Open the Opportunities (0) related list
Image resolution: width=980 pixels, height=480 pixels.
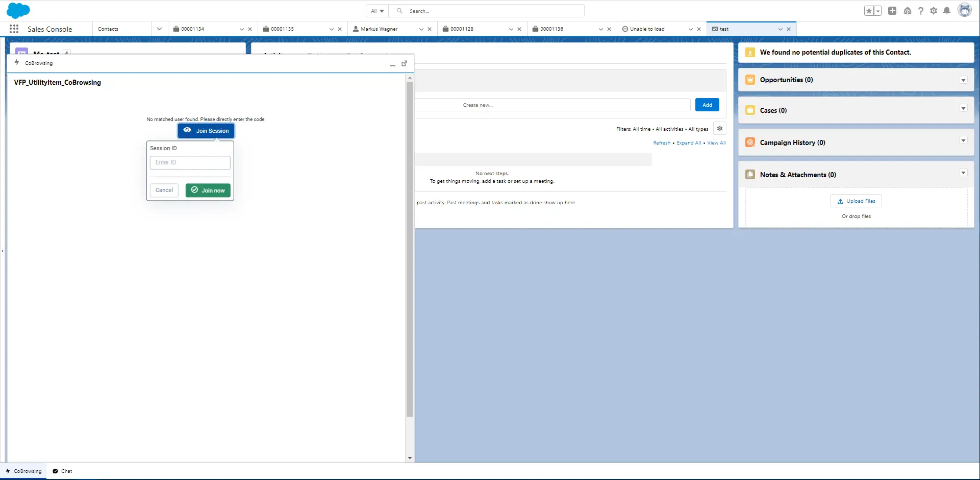tap(786, 80)
